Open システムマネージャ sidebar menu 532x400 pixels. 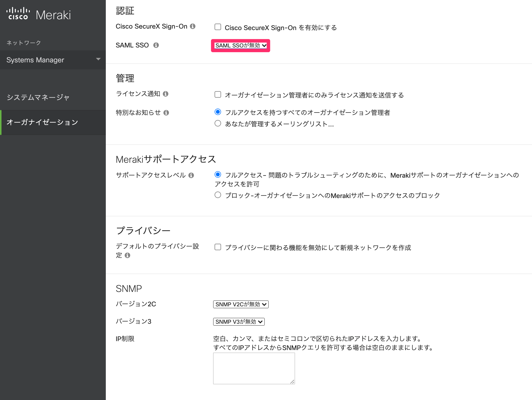53,97
